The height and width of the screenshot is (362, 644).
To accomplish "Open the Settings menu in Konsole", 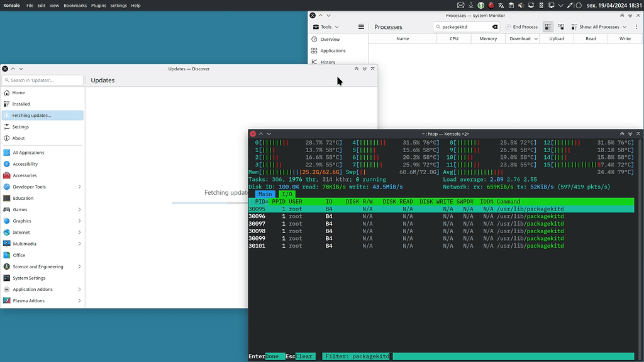I will 118,5.
